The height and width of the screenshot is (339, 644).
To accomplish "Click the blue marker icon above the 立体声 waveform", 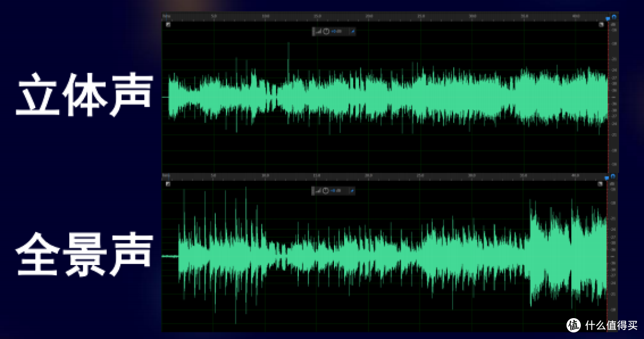I will point(608,19).
